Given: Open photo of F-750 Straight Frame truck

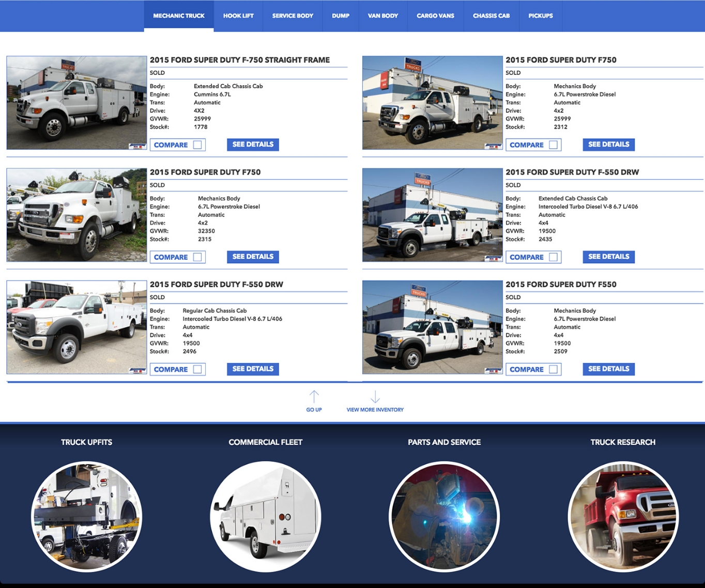Looking at the screenshot, I should point(76,103).
